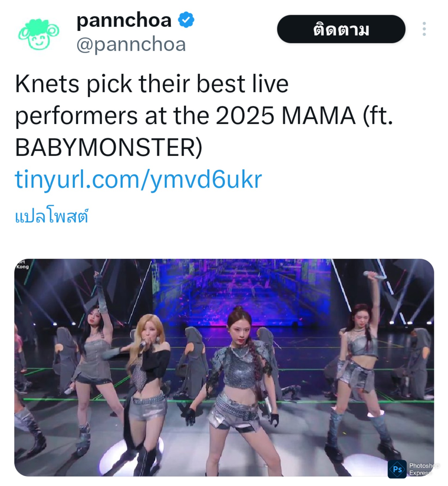Click the "Knets pick their best live" line
This screenshot has width=448, height=486.
[152, 84]
